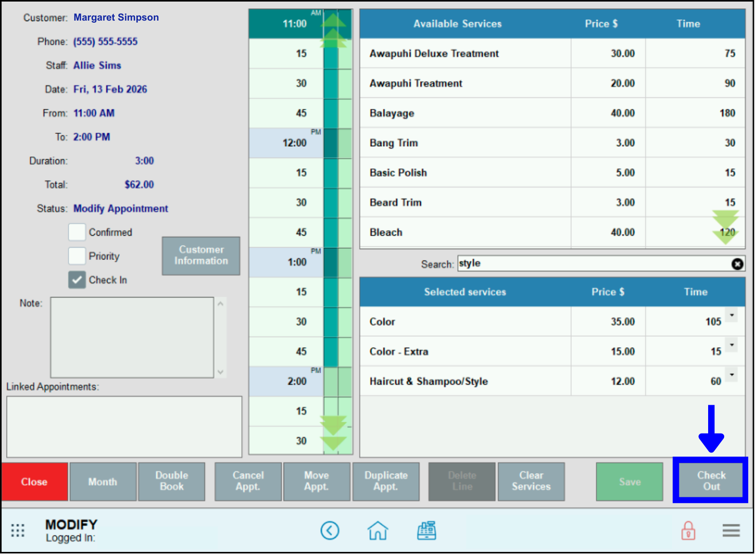Enable the Confirmed checkbox
The image size is (756, 555).
click(77, 232)
